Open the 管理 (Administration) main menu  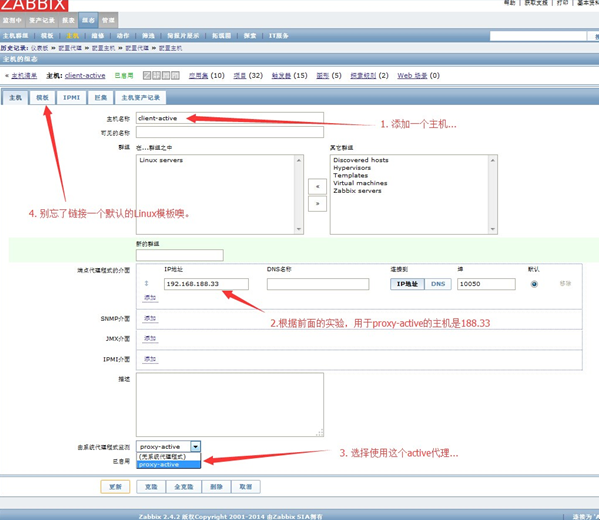click(x=108, y=20)
